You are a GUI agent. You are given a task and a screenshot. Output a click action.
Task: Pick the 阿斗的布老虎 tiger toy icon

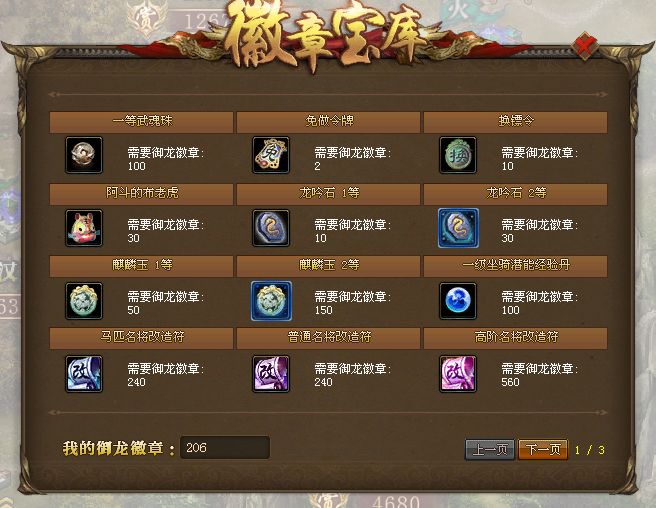point(84,228)
